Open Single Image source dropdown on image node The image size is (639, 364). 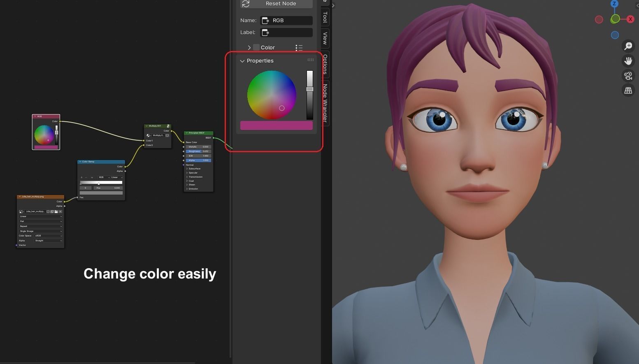pos(41,231)
